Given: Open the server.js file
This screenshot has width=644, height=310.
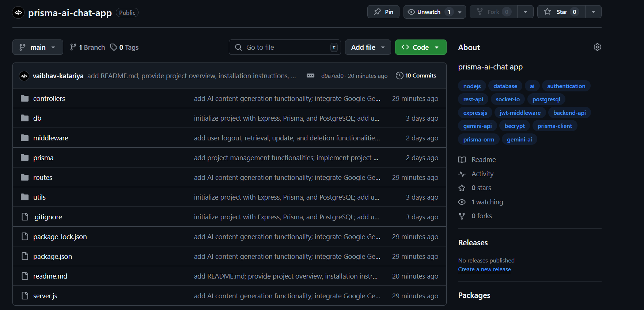Looking at the screenshot, I should pos(45,296).
